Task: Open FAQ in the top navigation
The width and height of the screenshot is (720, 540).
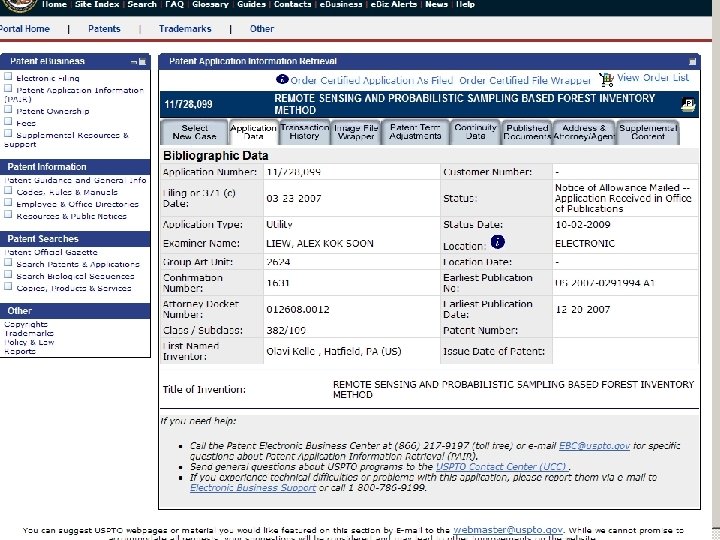Action: tap(174, 5)
